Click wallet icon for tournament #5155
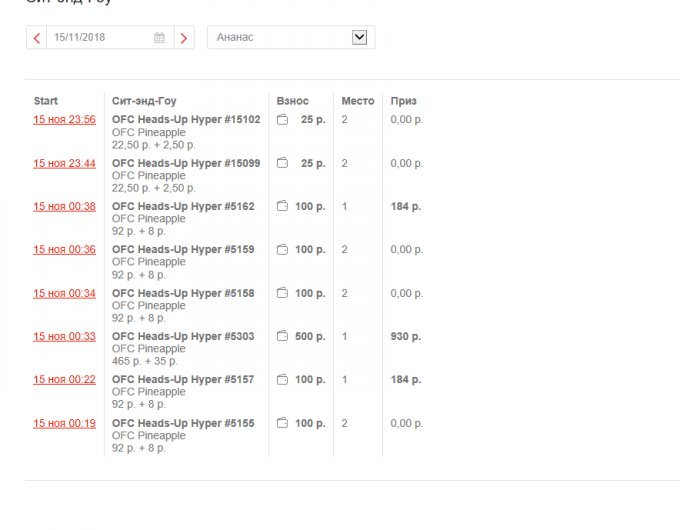The width and height of the screenshot is (700, 530). click(x=283, y=423)
